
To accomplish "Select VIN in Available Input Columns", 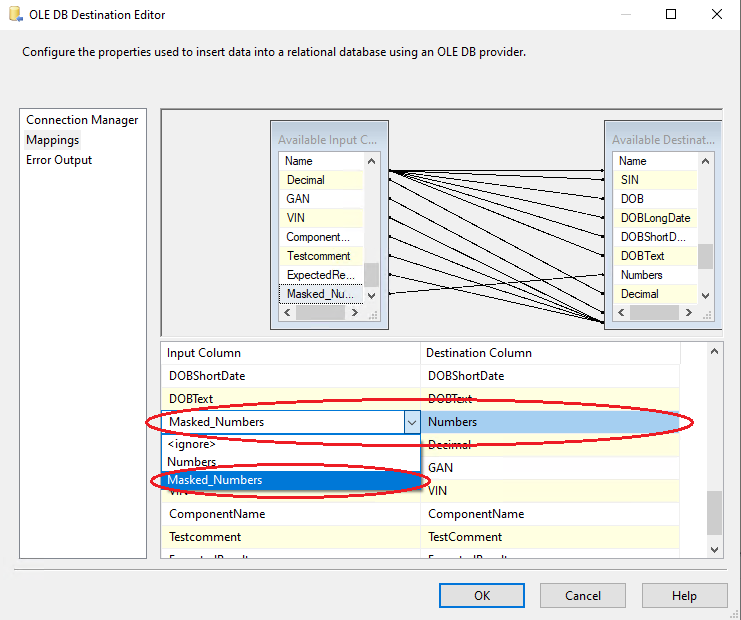I will (297, 218).
